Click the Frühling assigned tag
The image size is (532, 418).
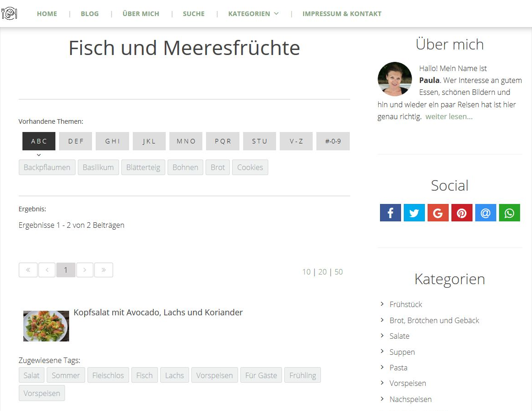tap(303, 375)
